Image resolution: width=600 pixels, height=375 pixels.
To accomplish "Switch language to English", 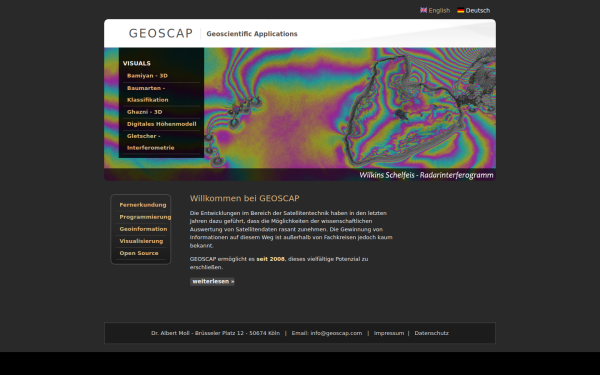I will click(x=439, y=10).
